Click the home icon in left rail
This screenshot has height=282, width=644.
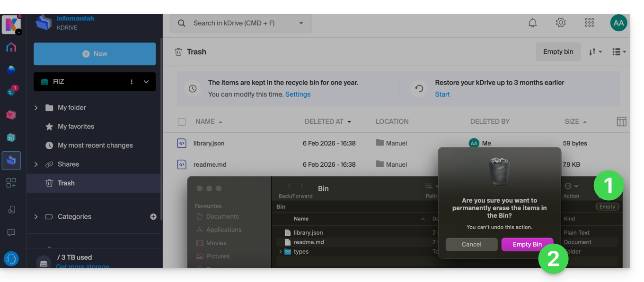click(x=11, y=47)
